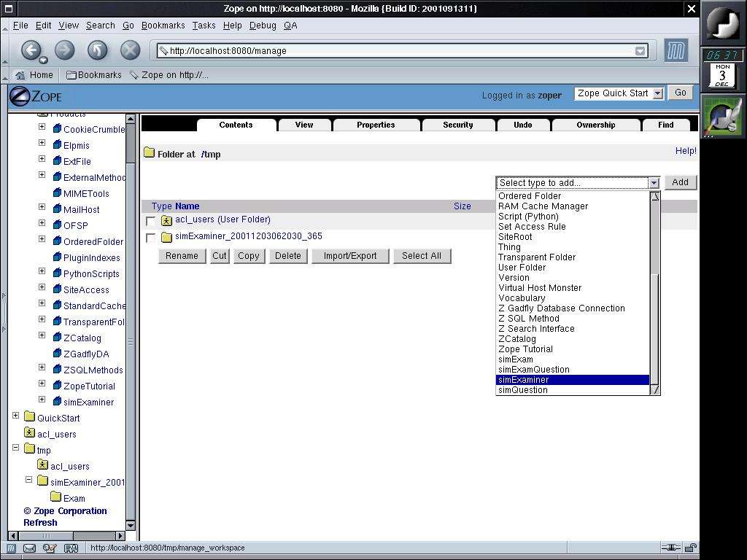Click the online/offline connection icon
Viewport: 747px width, 560px height.
click(x=671, y=548)
